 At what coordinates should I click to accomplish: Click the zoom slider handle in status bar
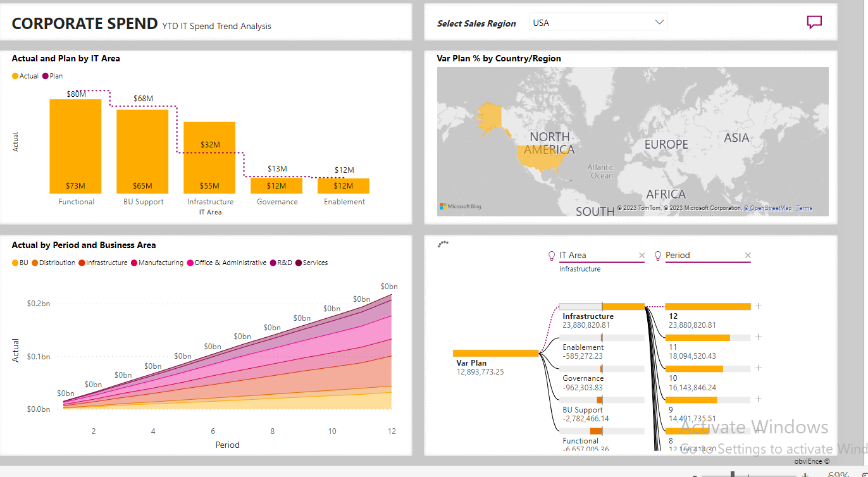[x=733, y=474]
